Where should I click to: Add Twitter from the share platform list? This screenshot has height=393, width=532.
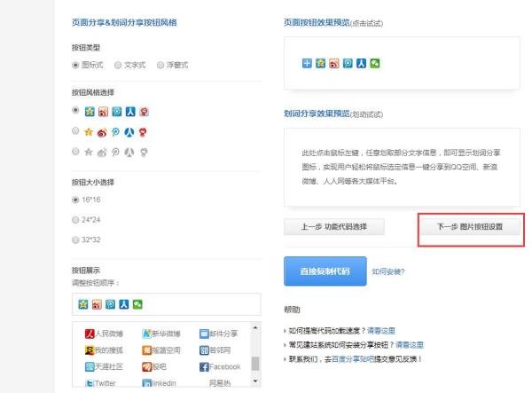coord(100,383)
